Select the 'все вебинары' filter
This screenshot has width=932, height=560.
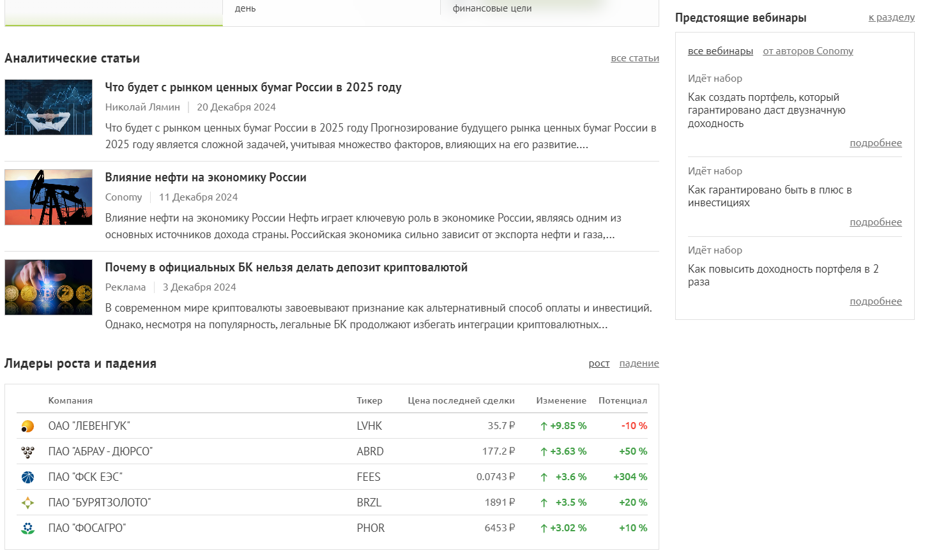(x=720, y=51)
